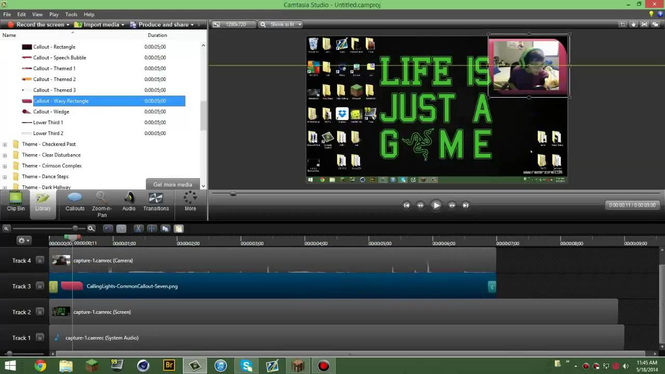Viewport: 665px width, 374px height.
Task: Toggle lock on Track 1
Action: click(39, 338)
